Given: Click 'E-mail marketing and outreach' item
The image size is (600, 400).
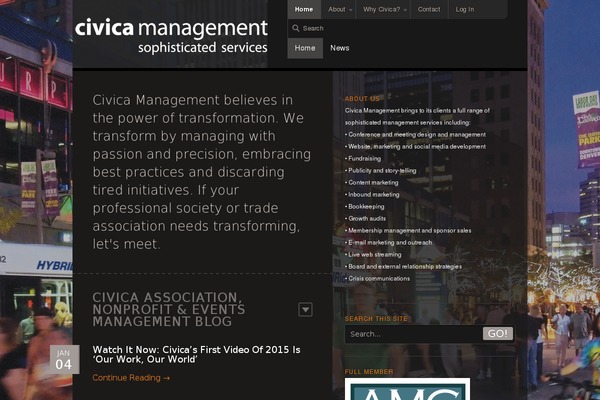Looking at the screenshot, I should [x=388, y=243].
